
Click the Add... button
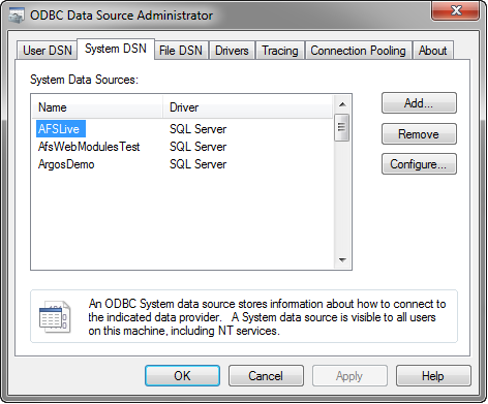coord(419,103)
